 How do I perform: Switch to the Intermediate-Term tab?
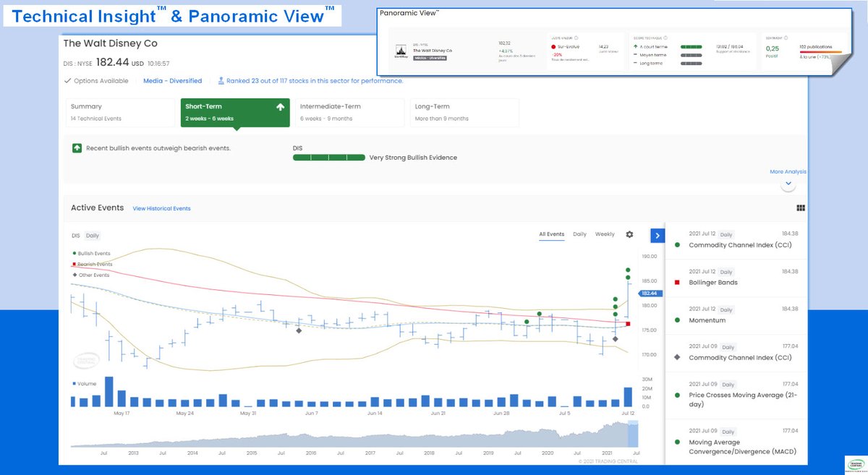point(349,112)
